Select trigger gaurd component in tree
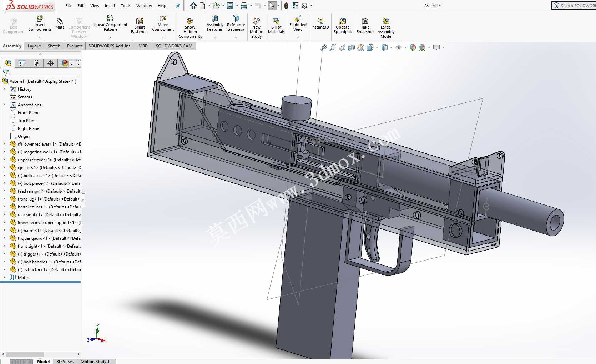Viewport: 596px width, 364px height. pos(46,238)
